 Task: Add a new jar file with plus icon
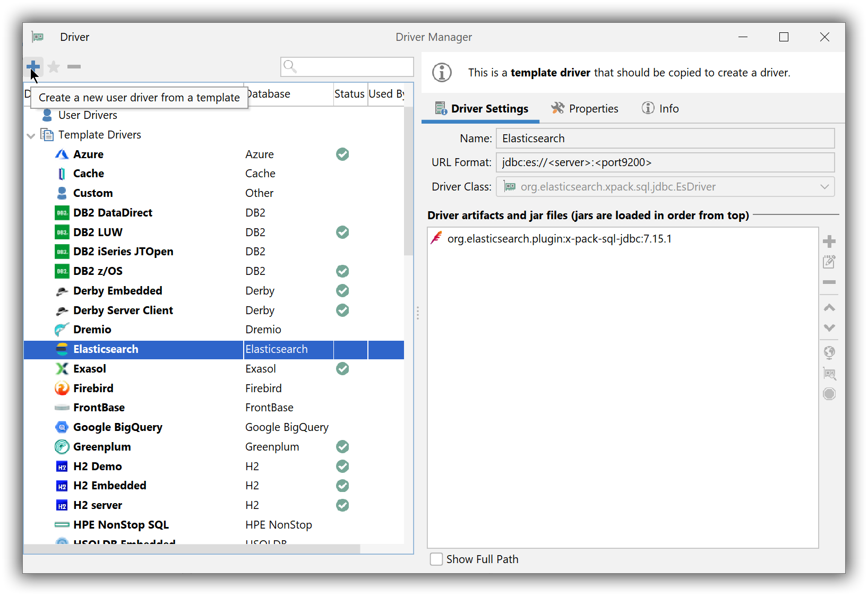[829, 241]
